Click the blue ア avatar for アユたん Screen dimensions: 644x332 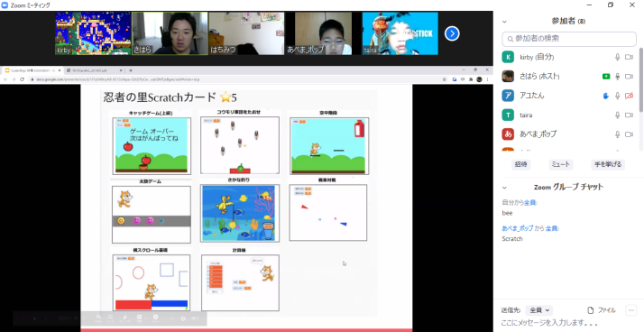pos(508,96)
